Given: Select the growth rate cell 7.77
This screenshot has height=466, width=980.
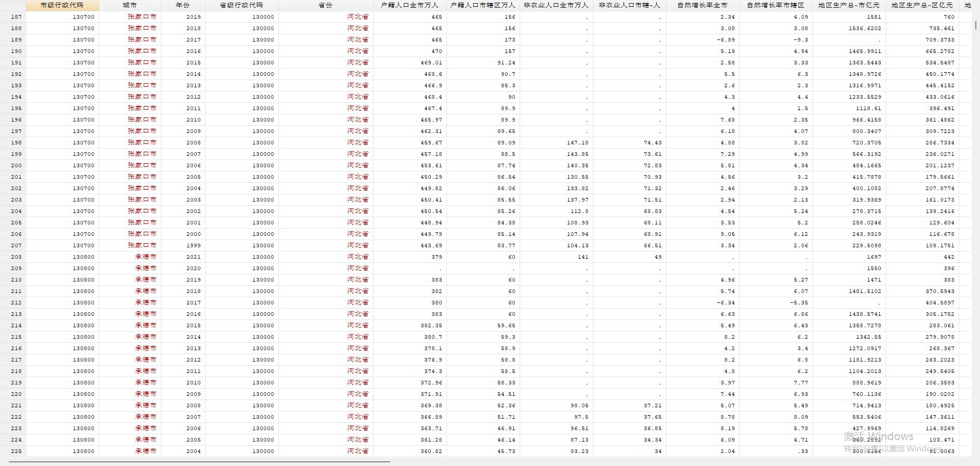Looking at the screenshot, I should click(775, 383).
